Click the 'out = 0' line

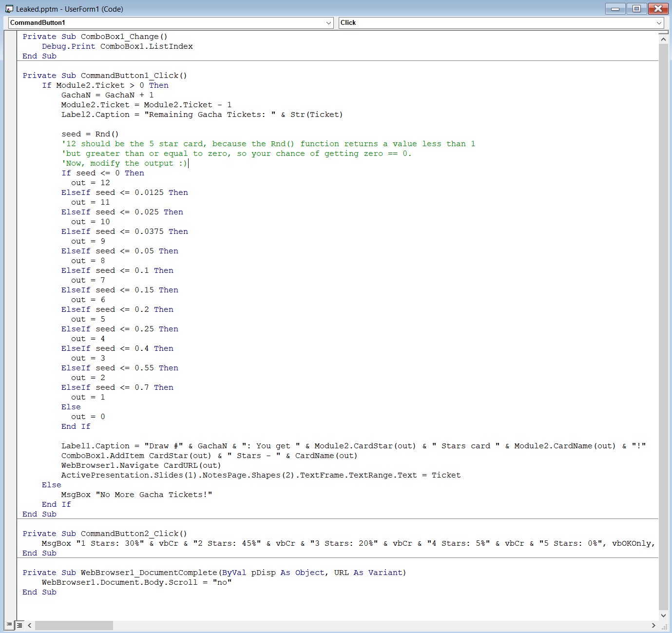pos(88,417)
